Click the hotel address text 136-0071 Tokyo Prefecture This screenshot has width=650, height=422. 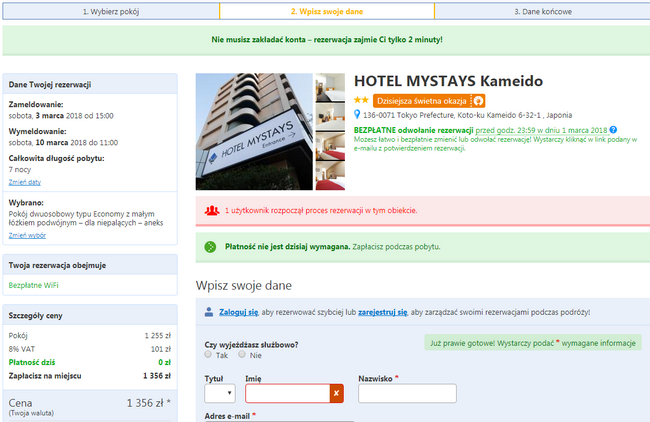468,115
